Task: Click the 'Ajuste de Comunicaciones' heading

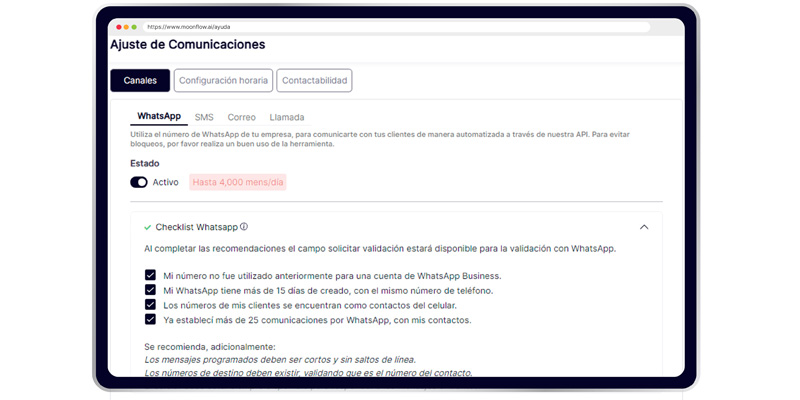Action: tap(188, 45)
